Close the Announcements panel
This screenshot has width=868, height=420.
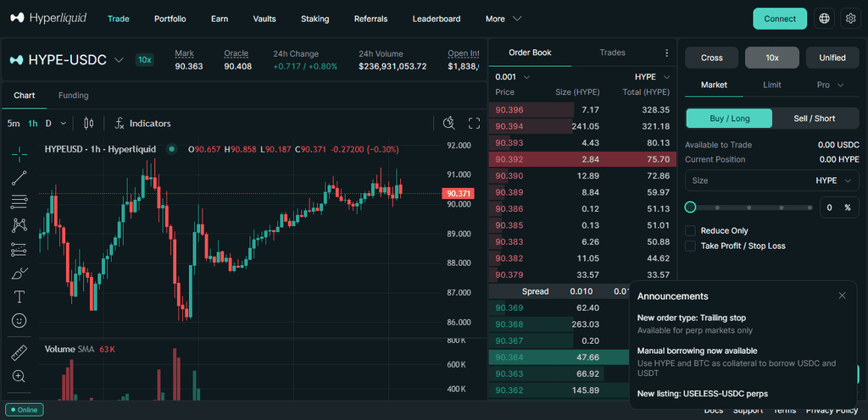pyautogui.click(x=842, y=296)
